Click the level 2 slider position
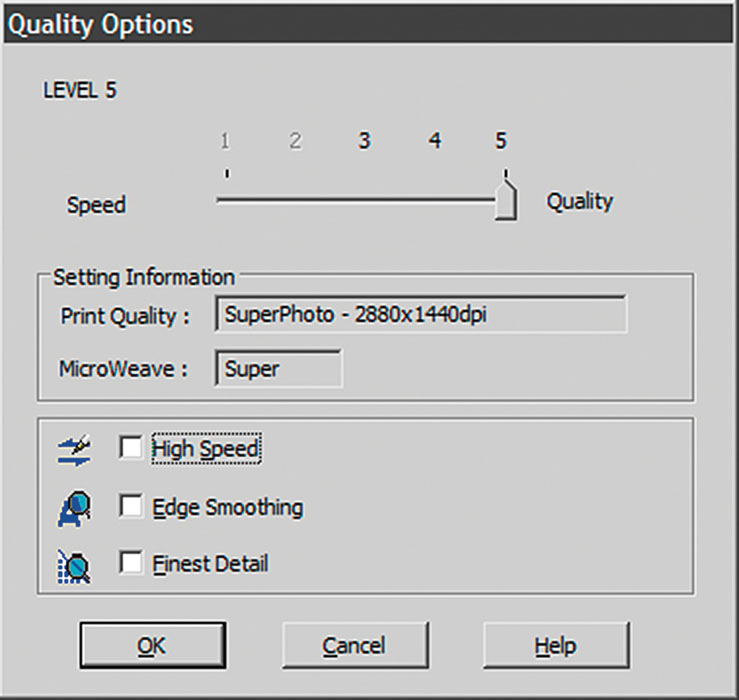Viewport: 739px width, 700px height. [x=296, y=200]
